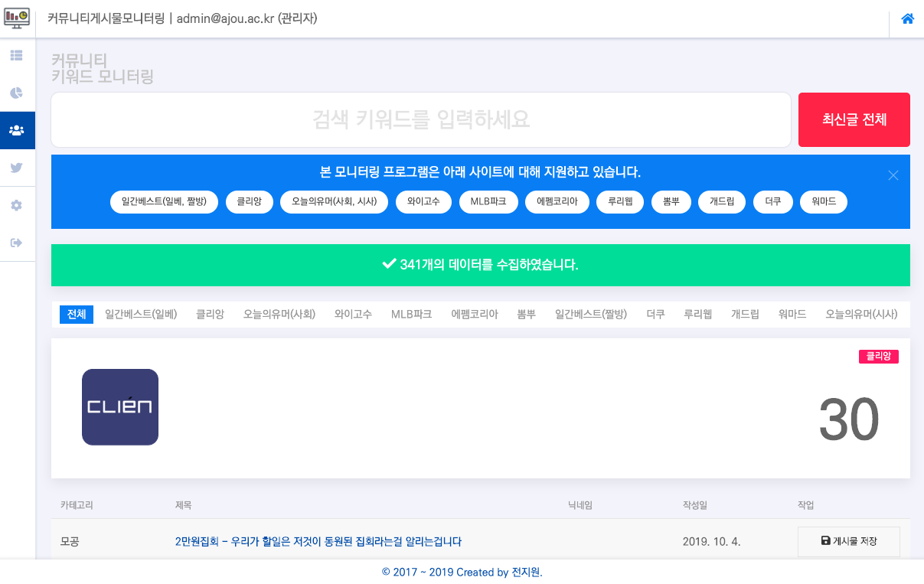924x584 pixels.
Task: Select the 전체 tab
Action: coord(77,314)
